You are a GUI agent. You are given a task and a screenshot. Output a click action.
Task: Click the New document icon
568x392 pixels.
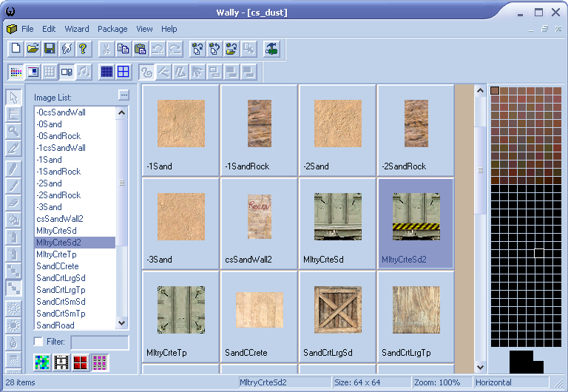[x=16, y=49]
